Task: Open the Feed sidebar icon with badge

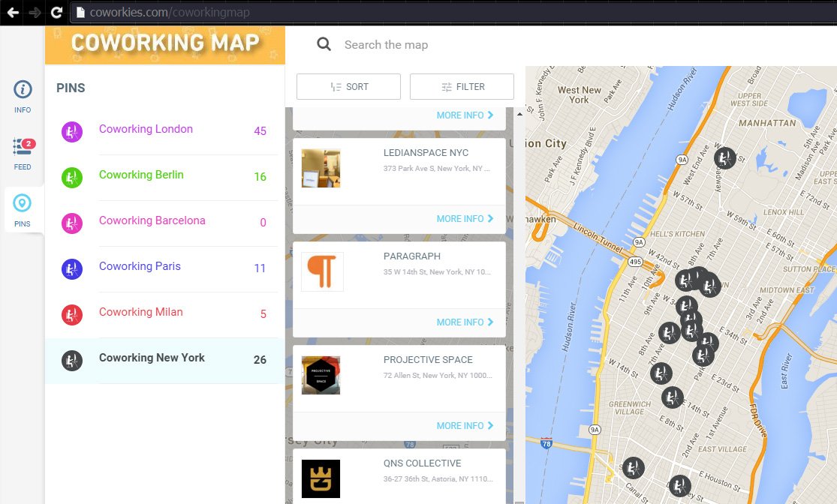Action: coord(23,146)
